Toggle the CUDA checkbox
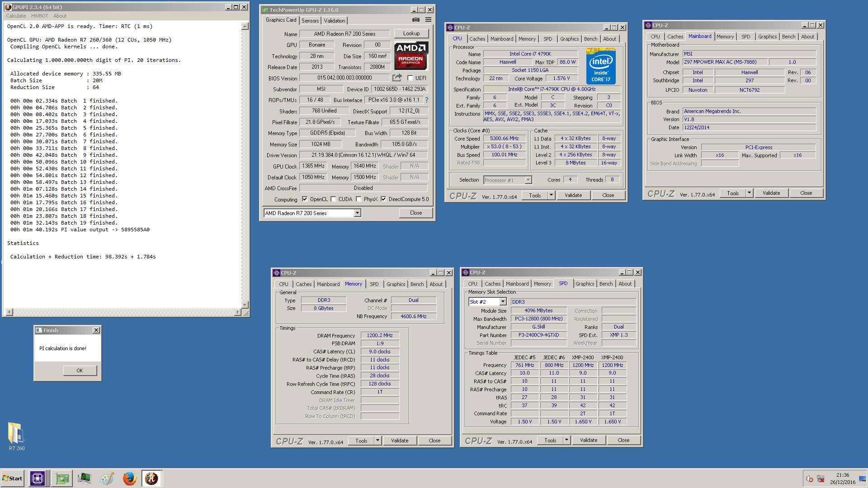 click(x=333, y=199)
